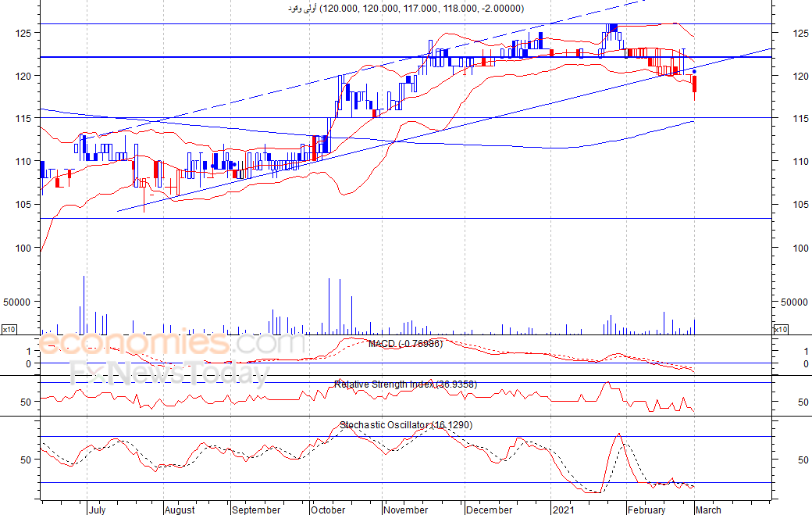This screenshot has height=515, width=812.
Task: Click the Stochastic pane's 50 label on left axis
Action: tap(26, 460)
